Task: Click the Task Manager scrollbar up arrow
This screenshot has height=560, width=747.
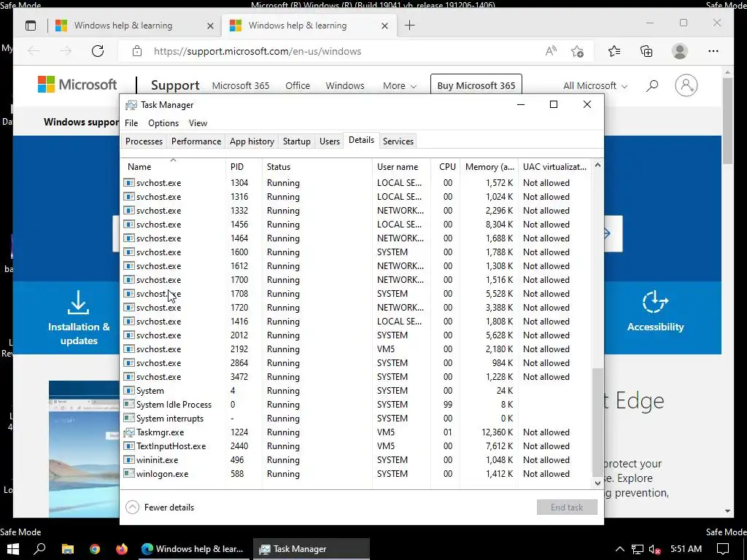Action: 598,166
